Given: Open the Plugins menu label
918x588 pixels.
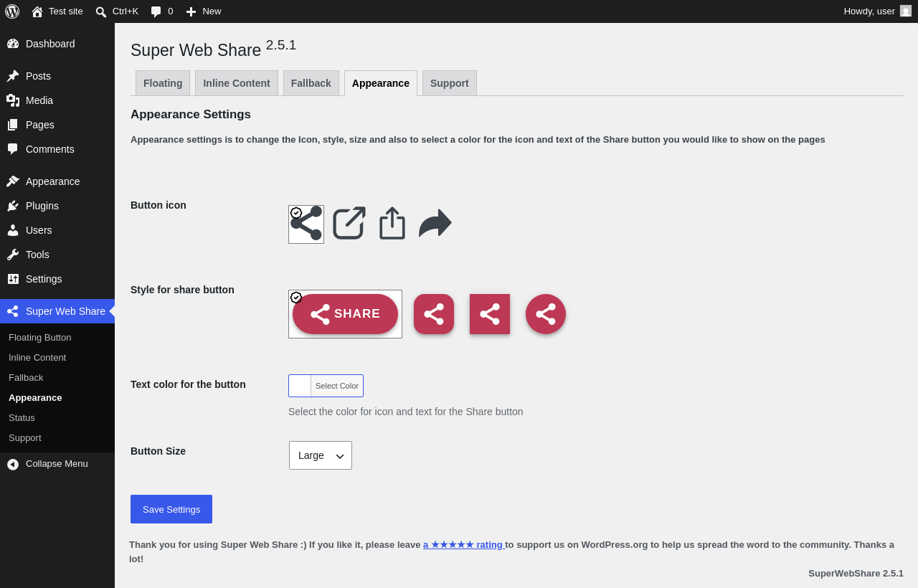Looking at the screenshot, I should pos(42,206).
